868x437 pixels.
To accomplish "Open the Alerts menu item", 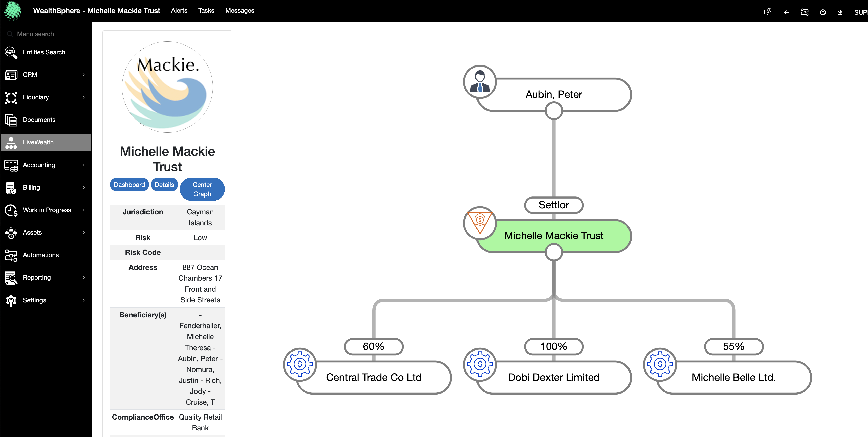I will [x=179, y=11].
